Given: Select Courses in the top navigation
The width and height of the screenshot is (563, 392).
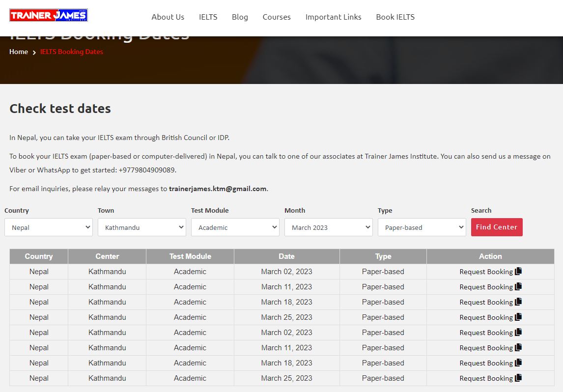Looking at the screenshot, I should (x=277, y=17).
